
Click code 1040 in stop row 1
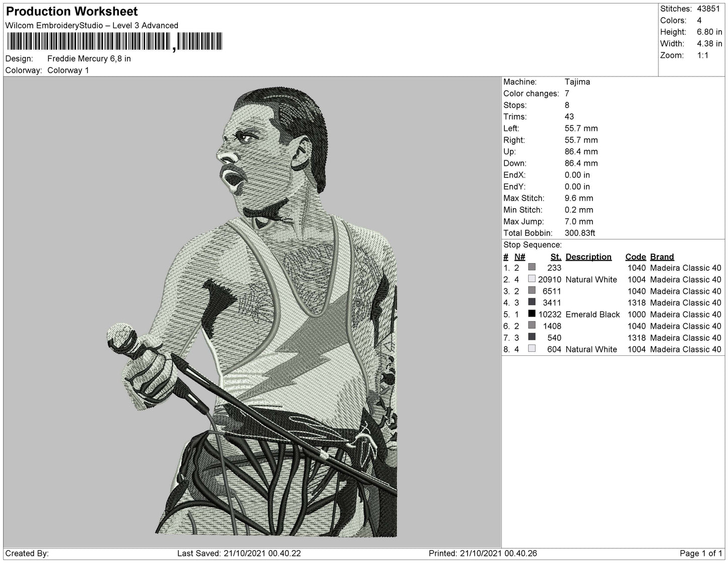(x=636, y=268)
